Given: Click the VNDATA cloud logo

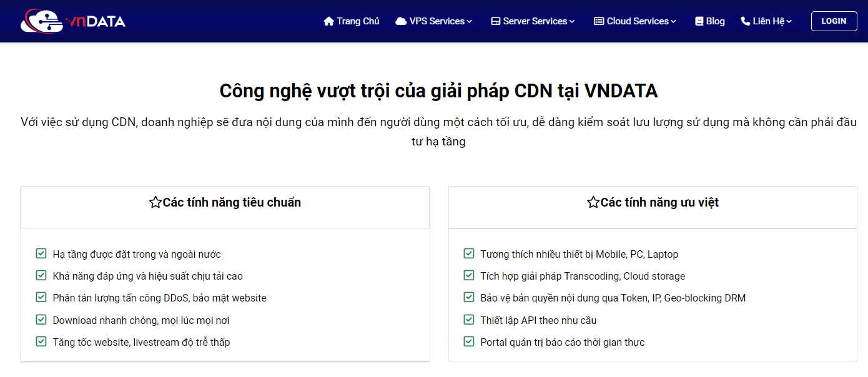Looking at the screenshot, I should (x=42, y=21).
